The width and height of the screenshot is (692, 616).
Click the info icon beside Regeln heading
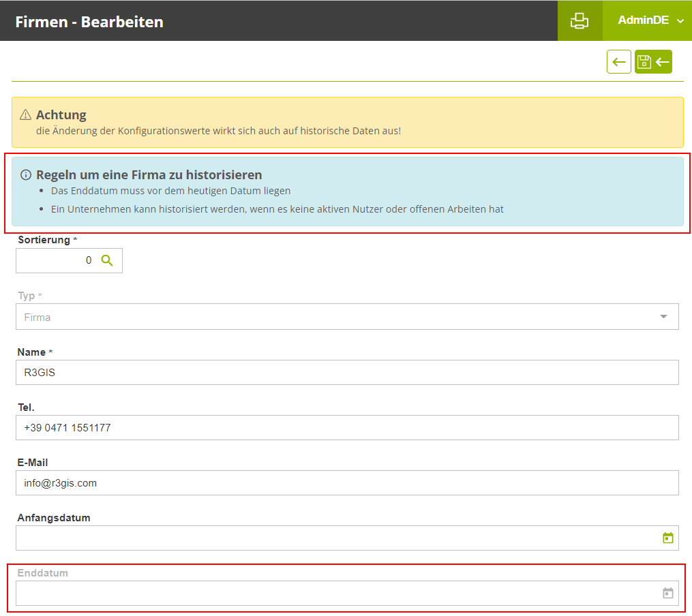[x=26, y=175]
